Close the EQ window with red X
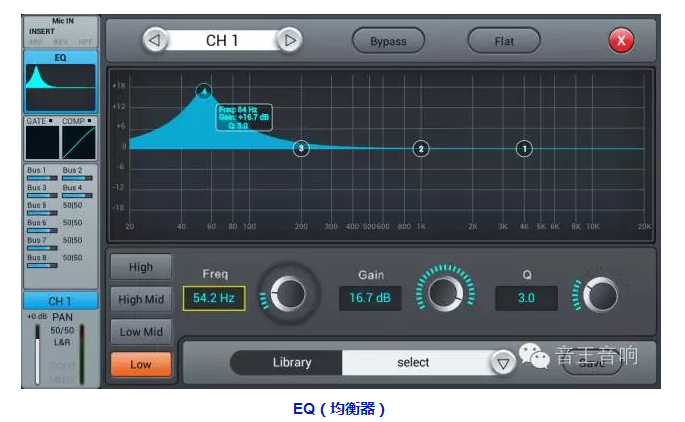 coord(621,41)
